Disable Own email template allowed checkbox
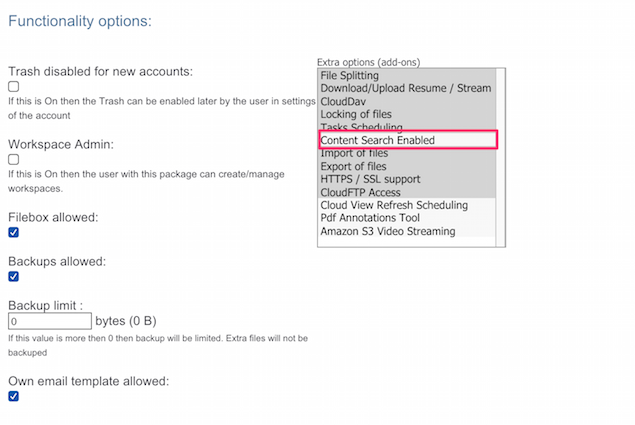The height and width of the screenshot is (425, 635). tap(14, 396)
